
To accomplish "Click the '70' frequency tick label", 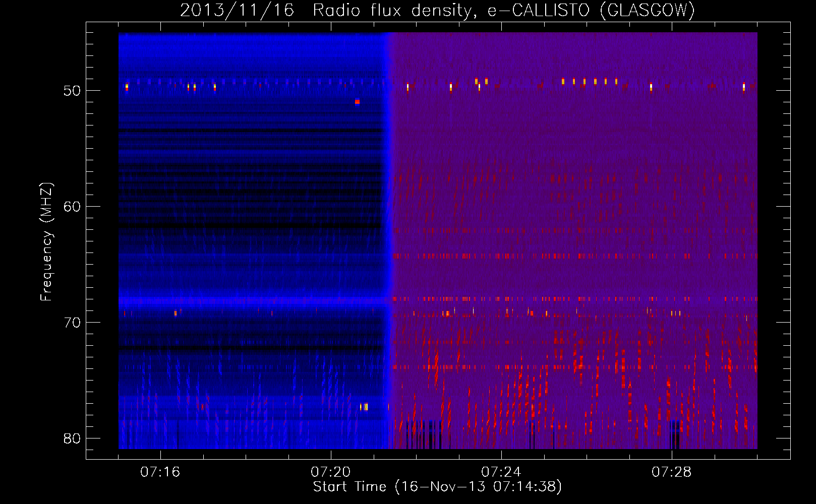I will tap(73, 323).
